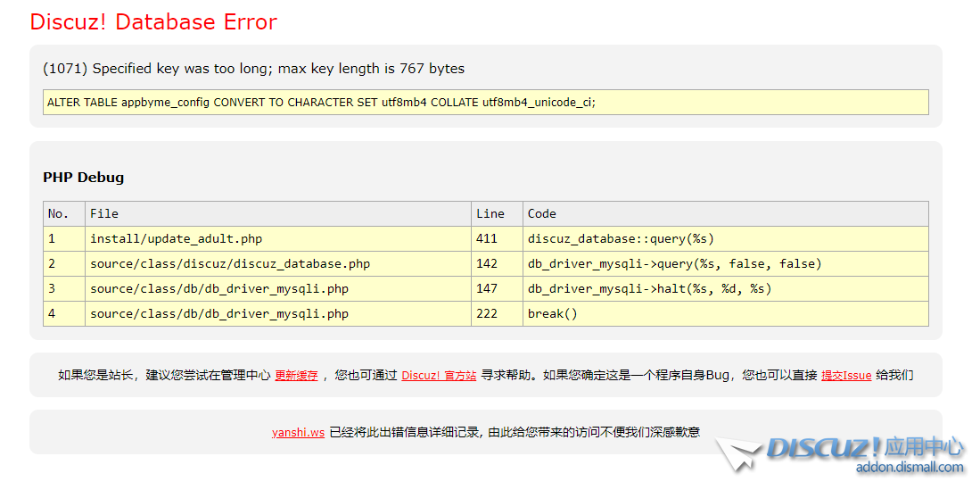This screenshot has height=490, width=980.
Task: Click the error 1071 key too long message
Action: [254, 68]
